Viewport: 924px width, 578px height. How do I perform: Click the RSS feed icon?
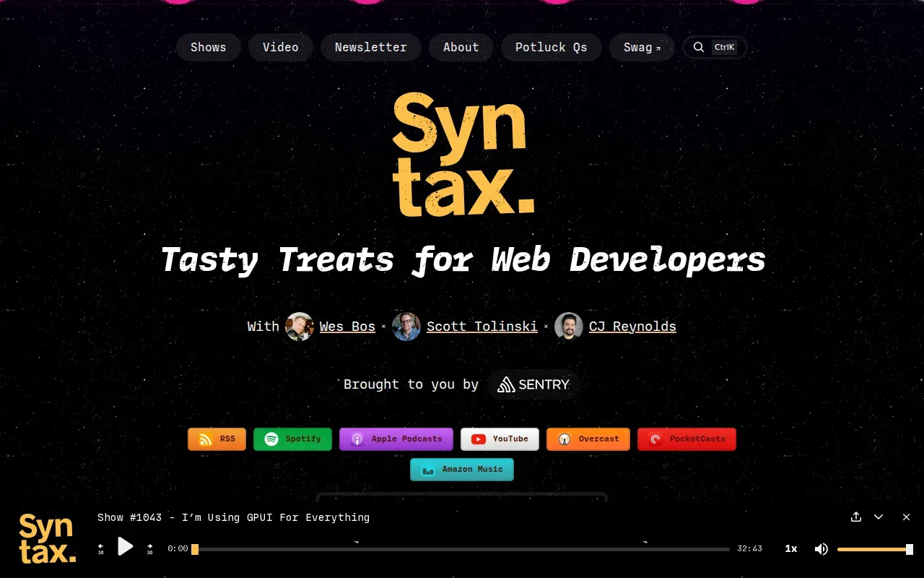pyautogui.click(x=206, y=439)
